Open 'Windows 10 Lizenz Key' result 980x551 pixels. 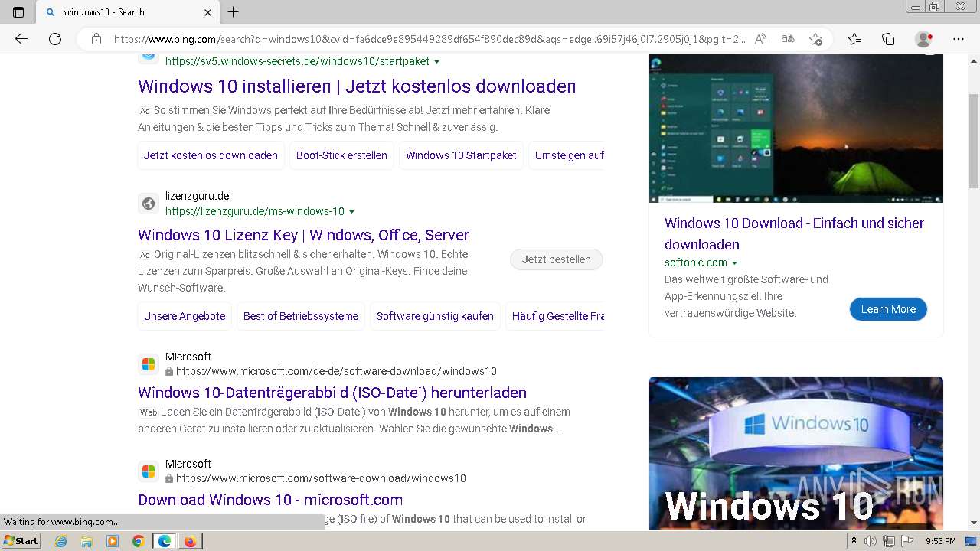click(303, 235)
